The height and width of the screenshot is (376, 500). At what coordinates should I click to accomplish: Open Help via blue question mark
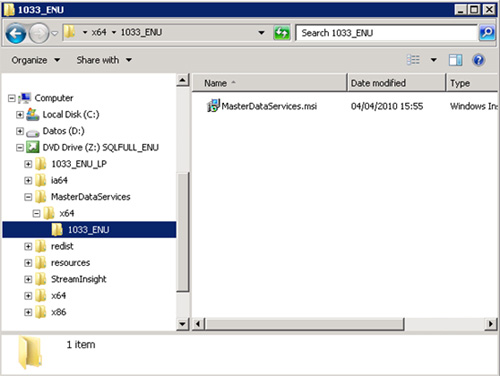coord(478,60)
